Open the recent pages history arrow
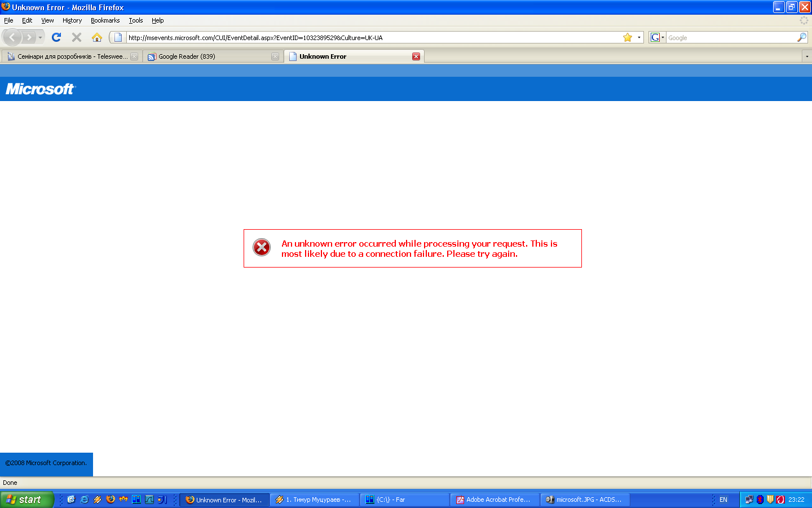Viewport: 812px width, 508px height. (x=40, y=38)
